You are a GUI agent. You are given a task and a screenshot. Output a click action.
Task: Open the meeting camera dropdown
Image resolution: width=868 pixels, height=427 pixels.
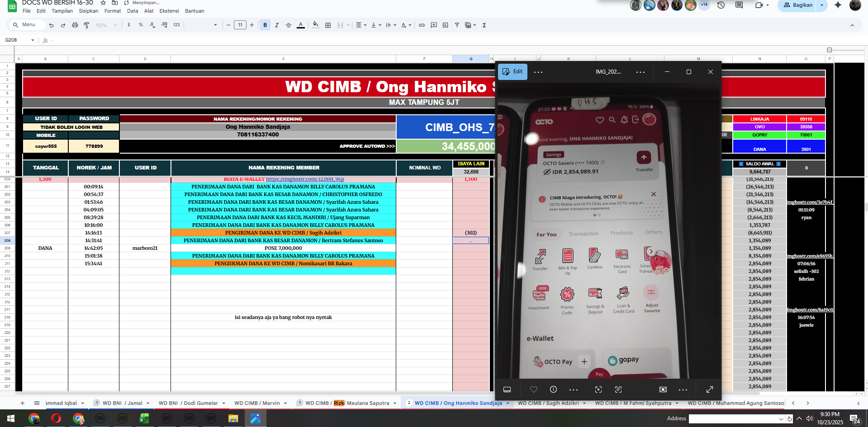(768, 5)
